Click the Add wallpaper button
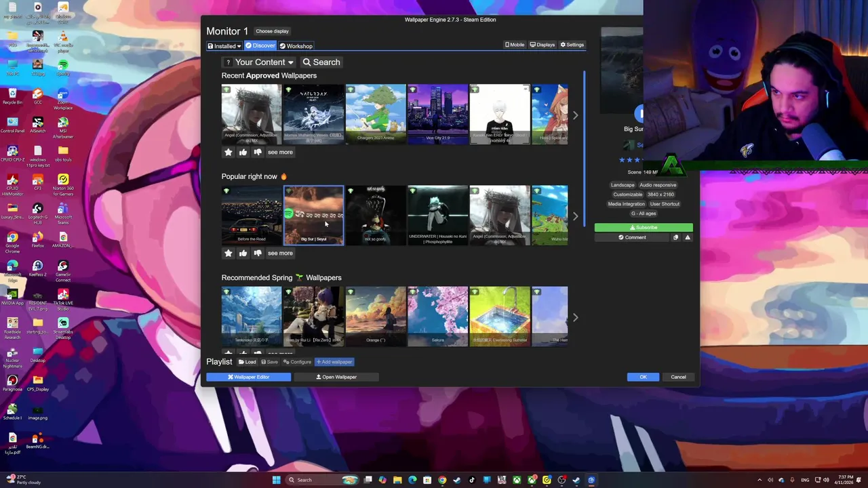The height and width of the screenshot is (488, 868). click(x=334, y=362)
